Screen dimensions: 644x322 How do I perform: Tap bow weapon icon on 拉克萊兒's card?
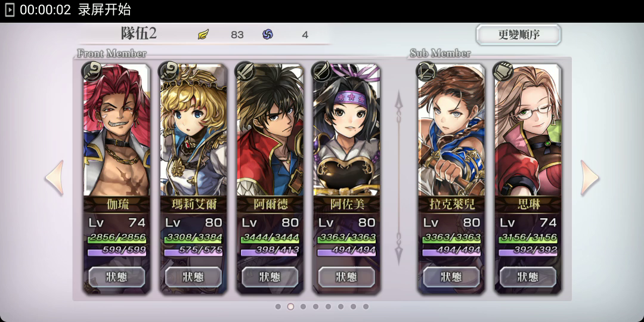pos(425,71)
